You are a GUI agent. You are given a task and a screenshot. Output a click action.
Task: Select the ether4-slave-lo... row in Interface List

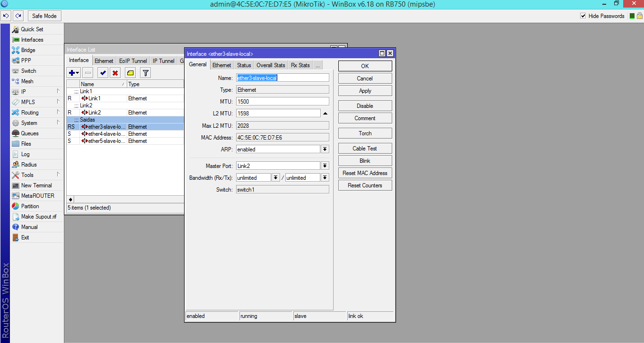[x=125, y=134]
